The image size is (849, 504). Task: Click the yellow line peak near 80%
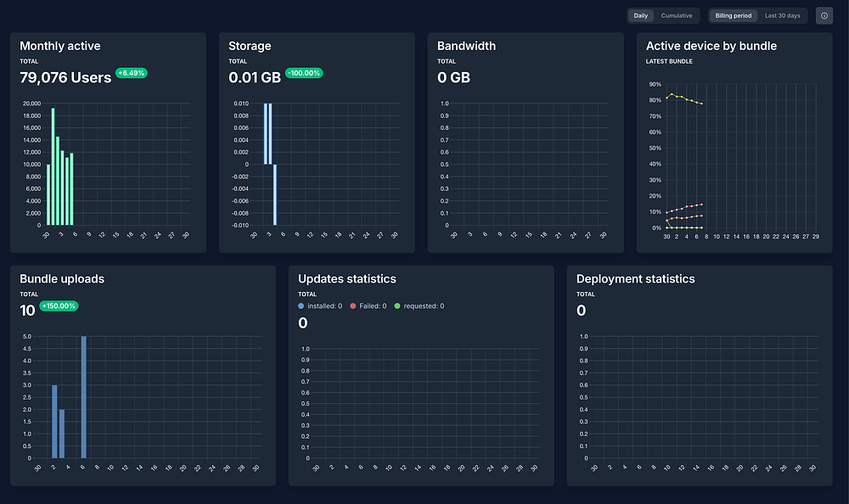[672, 94]
